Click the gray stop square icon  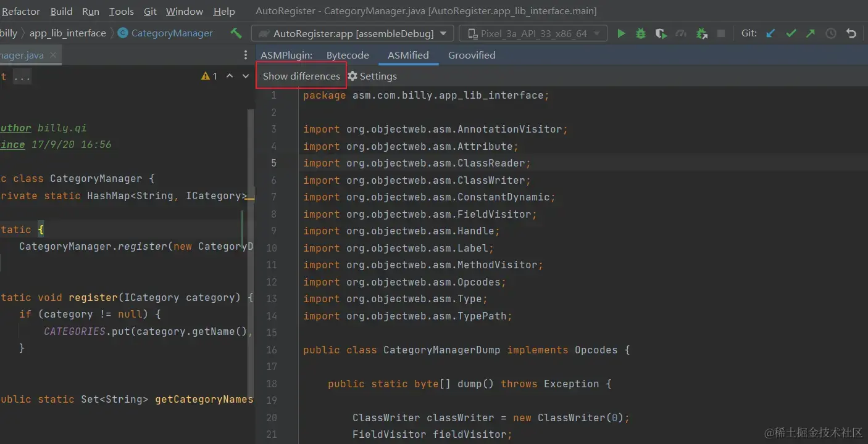coord(722,33)
